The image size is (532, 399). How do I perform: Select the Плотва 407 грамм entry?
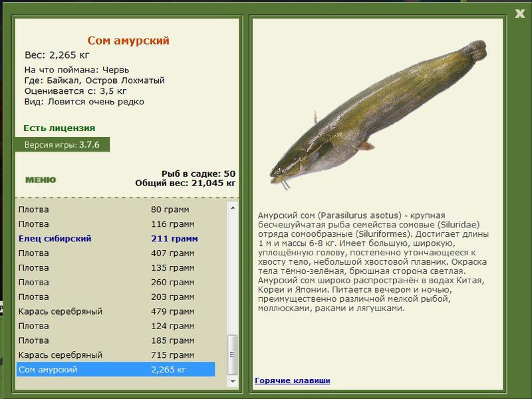[x=116, y=253]
